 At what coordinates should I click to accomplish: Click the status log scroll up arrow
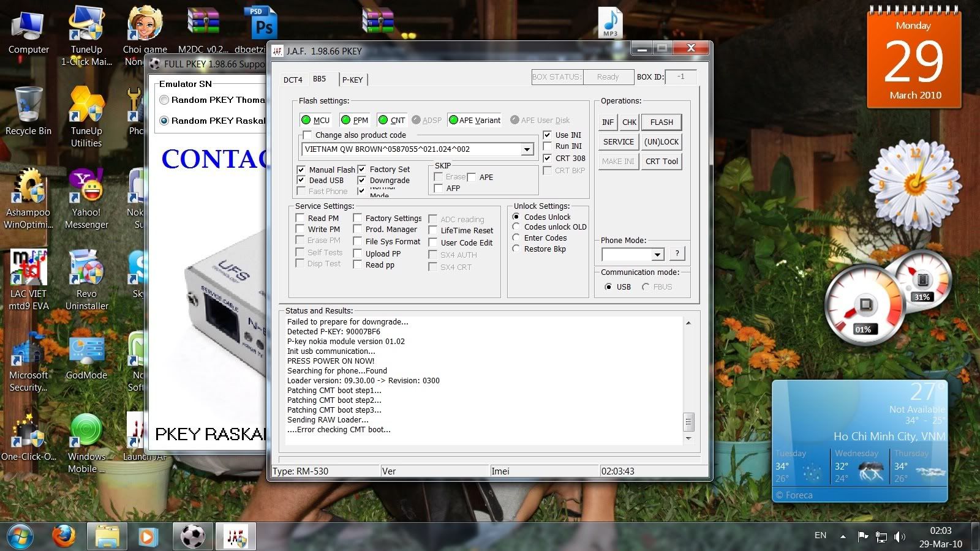tap(688, 323)
